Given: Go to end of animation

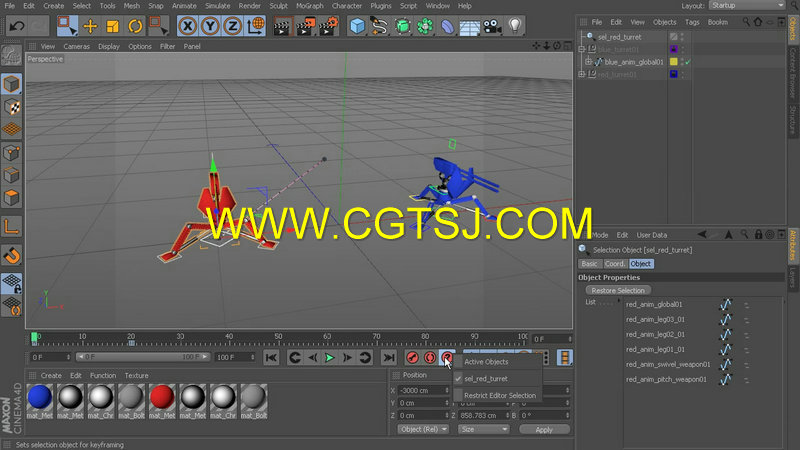Looking at the screenshot, I should 389,358.
